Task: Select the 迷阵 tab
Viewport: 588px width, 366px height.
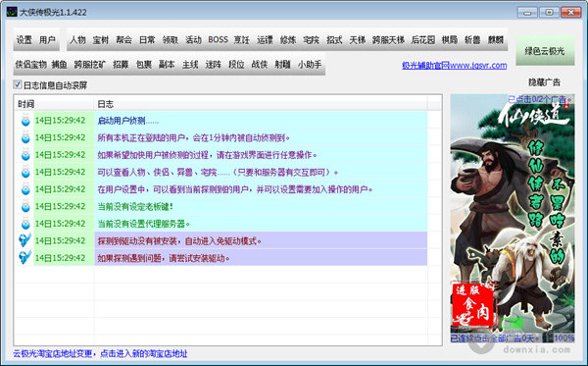Action: [214, 65]
